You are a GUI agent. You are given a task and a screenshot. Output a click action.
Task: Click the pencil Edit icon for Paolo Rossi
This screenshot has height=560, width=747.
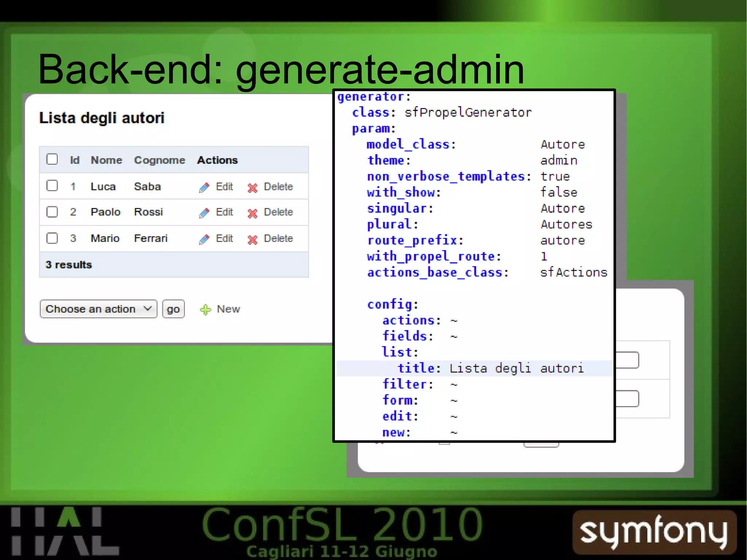(x=204, y=213)
